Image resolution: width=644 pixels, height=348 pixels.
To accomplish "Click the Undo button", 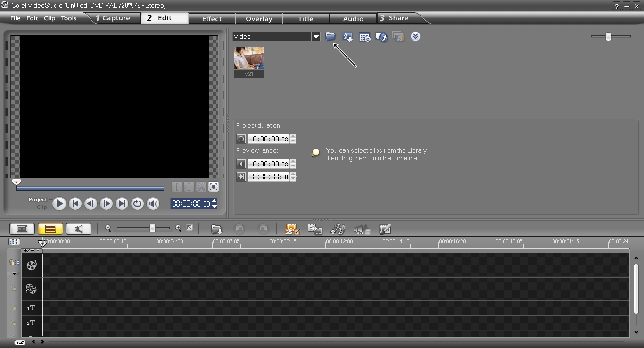I will 239,230.
